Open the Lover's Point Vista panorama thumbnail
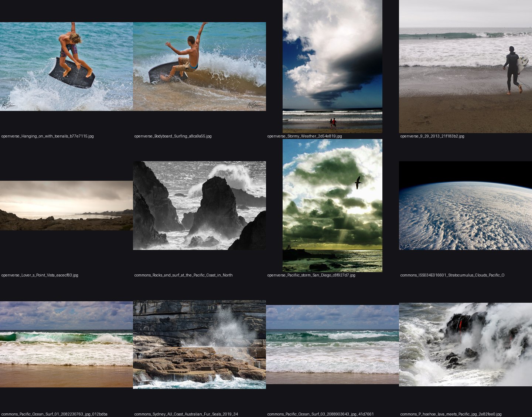This screenshot has height=417, width=532. click(x=66, y=206)
